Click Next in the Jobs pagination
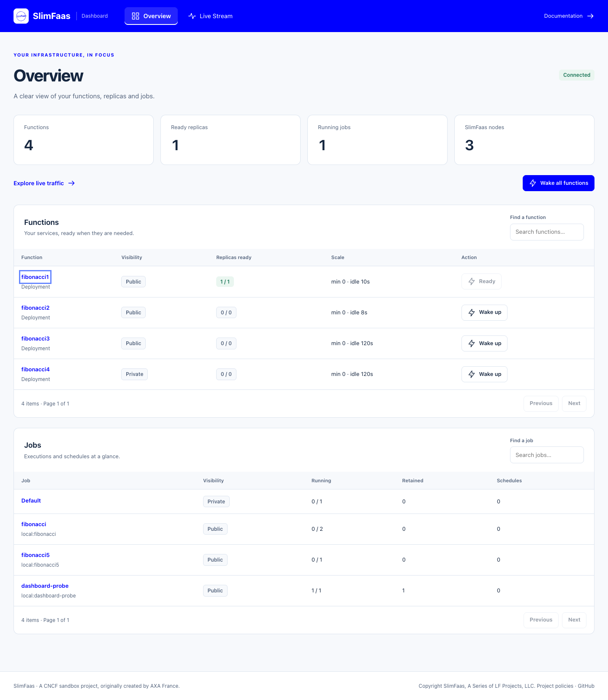 point(574,620)
